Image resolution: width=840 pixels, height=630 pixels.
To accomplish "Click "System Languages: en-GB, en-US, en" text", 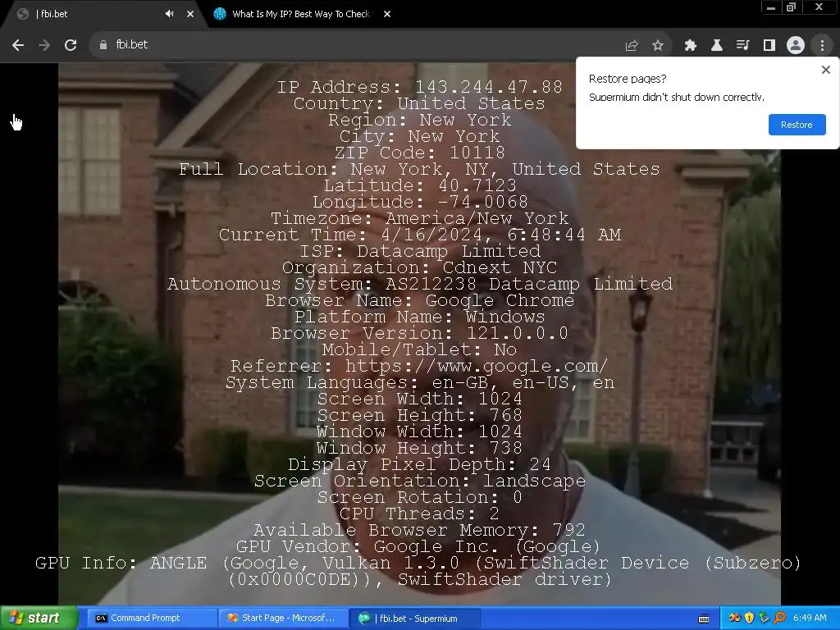I will click(x=419, y=382).
